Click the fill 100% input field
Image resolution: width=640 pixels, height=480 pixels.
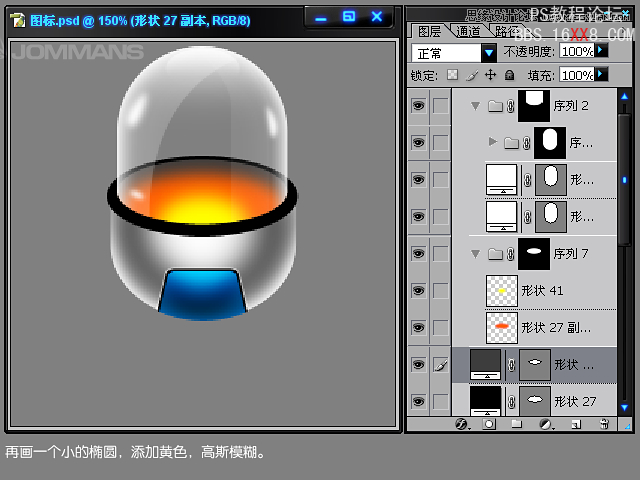576,75
